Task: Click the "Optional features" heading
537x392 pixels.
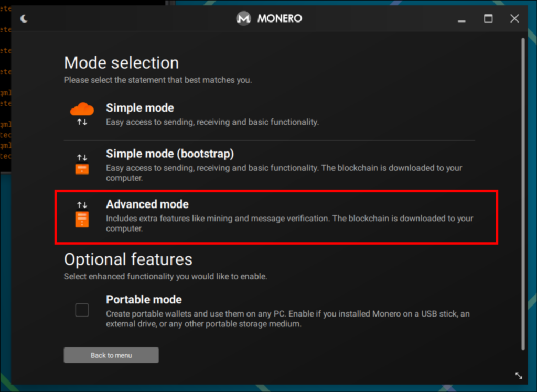Action: click(128, 259)
